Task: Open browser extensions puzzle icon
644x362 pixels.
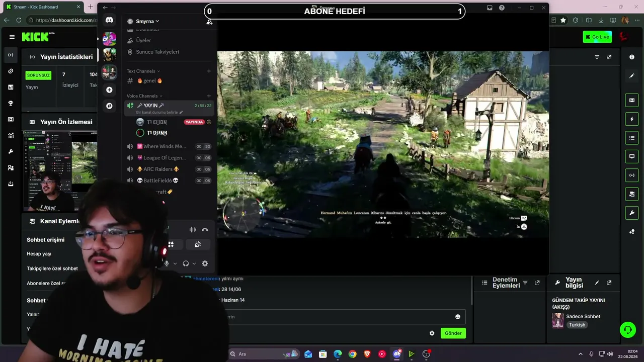Action: 576,20
